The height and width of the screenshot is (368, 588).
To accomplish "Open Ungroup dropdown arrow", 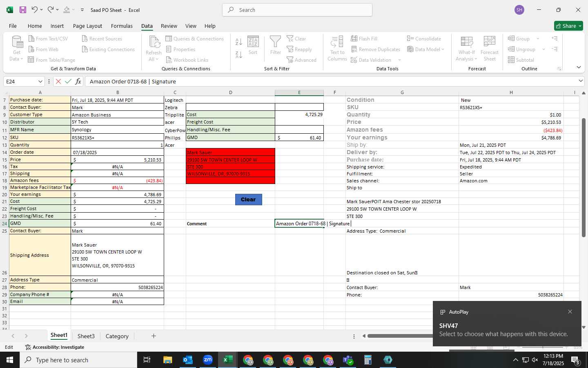I will 543,49.
